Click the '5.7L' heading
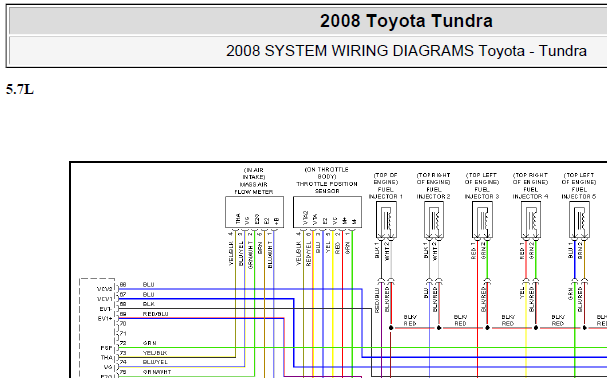 pos(20,89)
